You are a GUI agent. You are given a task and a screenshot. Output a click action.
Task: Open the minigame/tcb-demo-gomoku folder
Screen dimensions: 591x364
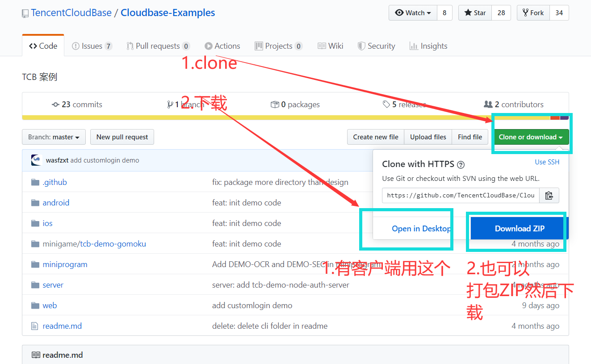coord(94,243)
